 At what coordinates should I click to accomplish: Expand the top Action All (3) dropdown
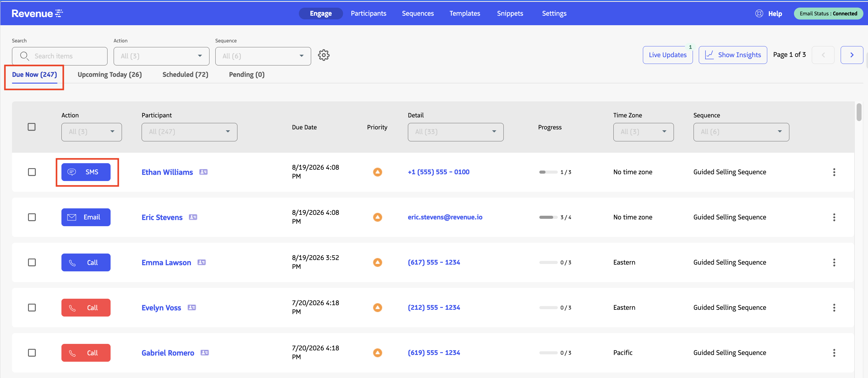tap(161, 56)
